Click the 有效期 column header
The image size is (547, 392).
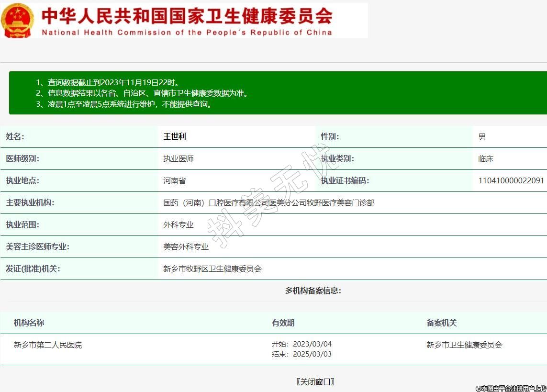pyautogui.click(x=283, y=323)
